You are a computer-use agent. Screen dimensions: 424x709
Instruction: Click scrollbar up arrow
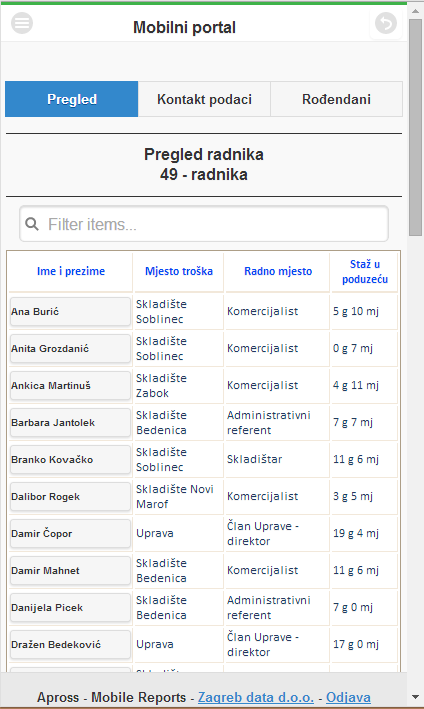pyautogui.click(x=415, y=10)
